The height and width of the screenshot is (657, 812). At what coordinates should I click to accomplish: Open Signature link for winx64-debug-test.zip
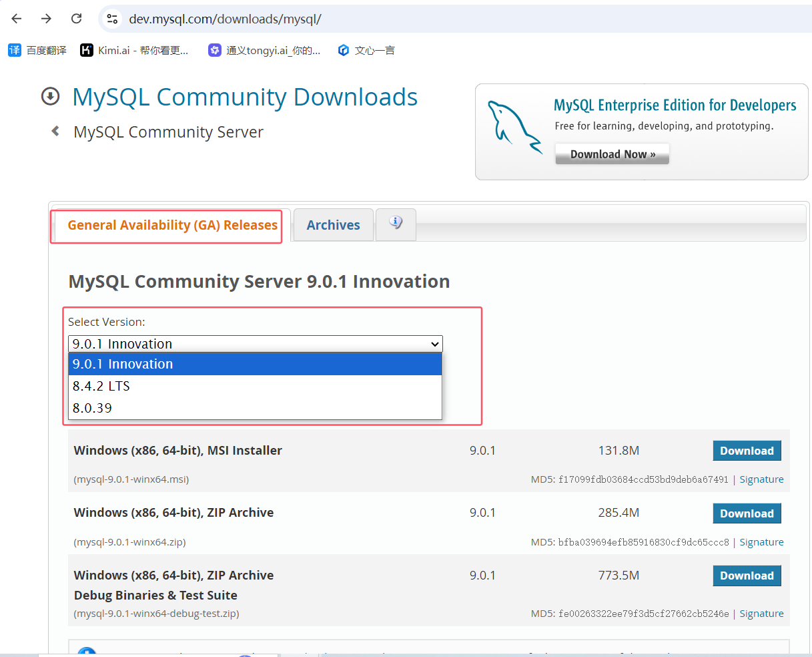[x=761, y=614]
